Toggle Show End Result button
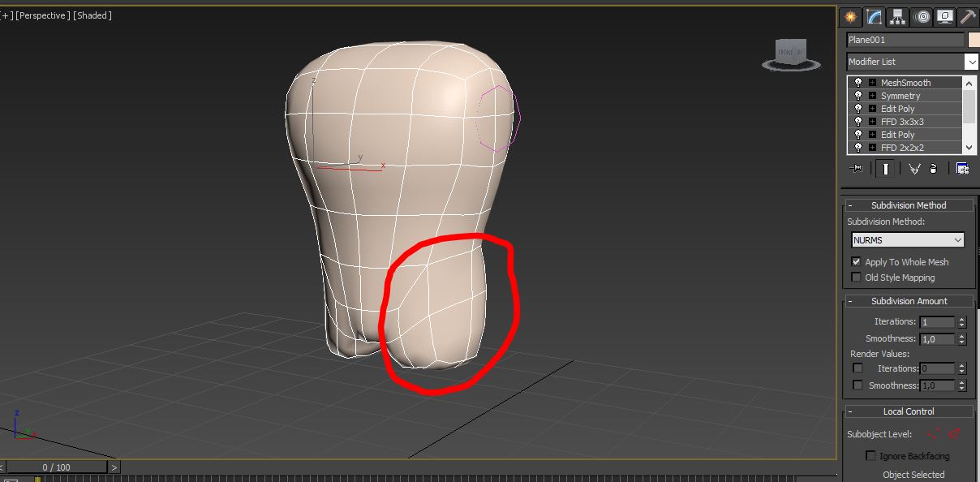 pyautogui.click(x=886, y=169)
